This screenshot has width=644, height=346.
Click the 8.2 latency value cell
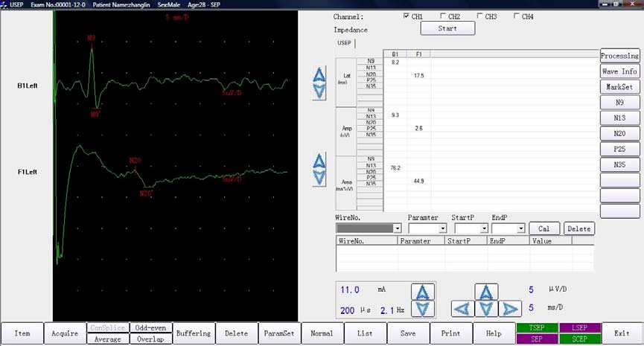pos(395,63)
